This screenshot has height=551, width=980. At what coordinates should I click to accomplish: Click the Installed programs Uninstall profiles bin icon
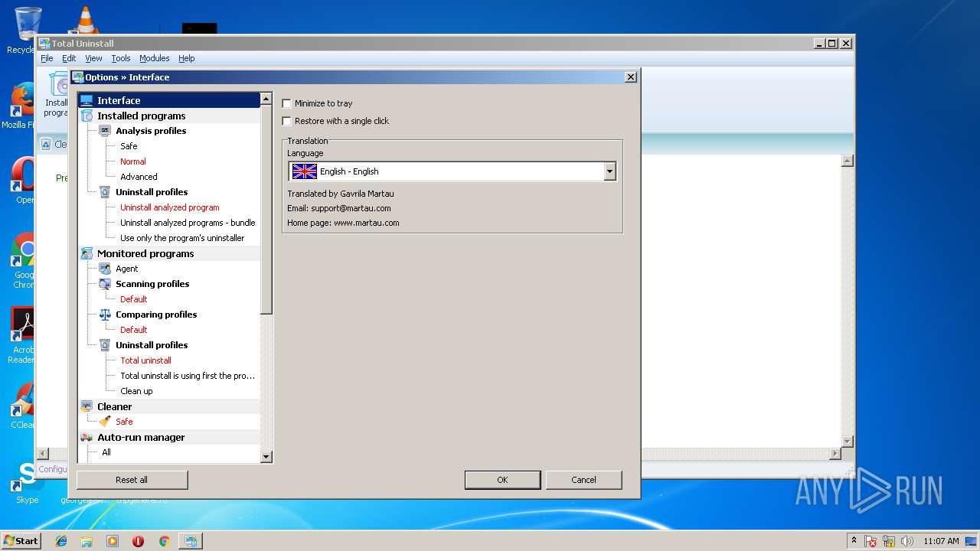click(105, 192)
